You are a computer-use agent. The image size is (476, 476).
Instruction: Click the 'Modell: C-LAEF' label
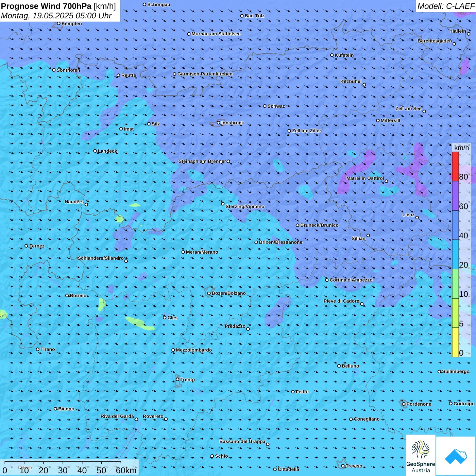pyautogui.click(x=446, y=6)
